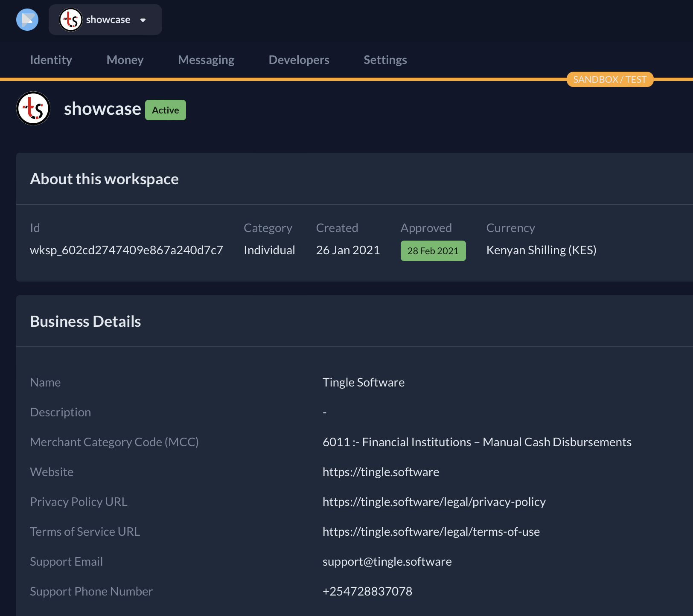Click the Individual category value
The height and width of the screenshot is (616, 693).
(x=269, y=250)
